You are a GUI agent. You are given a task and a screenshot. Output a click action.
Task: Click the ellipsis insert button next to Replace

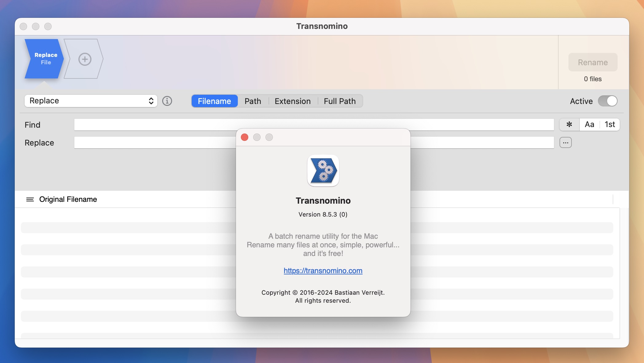(x=565, y=142)
